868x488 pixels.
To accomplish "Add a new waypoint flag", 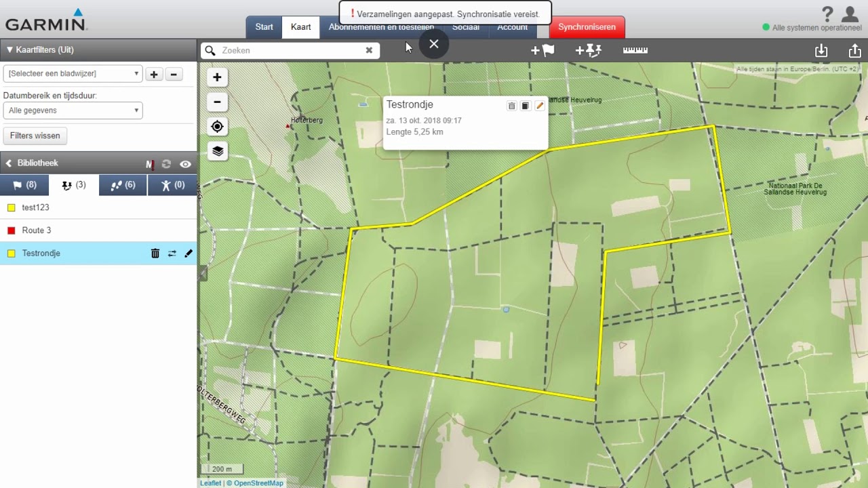I will coord(542,50).
